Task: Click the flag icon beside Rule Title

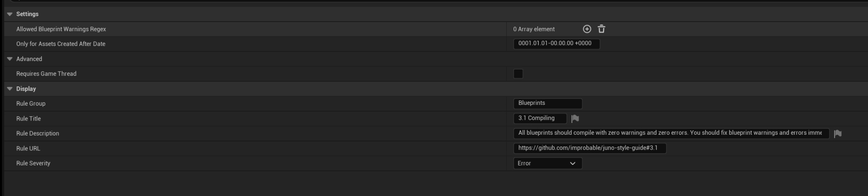Action: (x=575, y=119)
